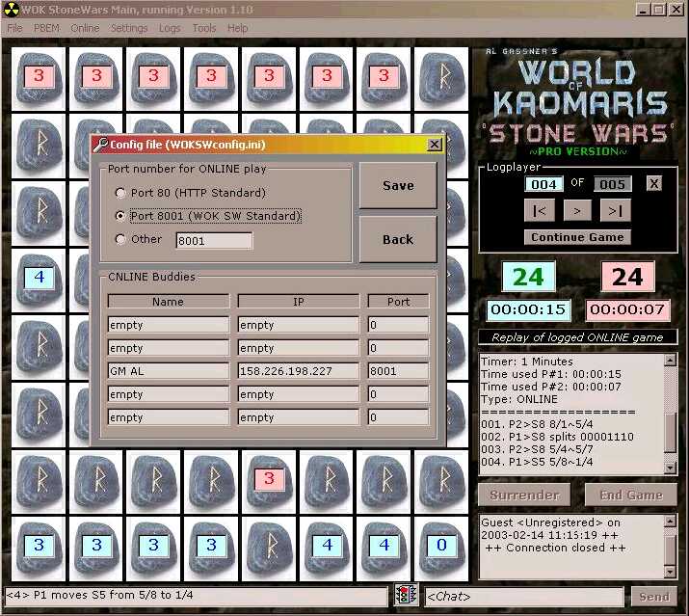Select rune stone in bottom row

point(269,549)
